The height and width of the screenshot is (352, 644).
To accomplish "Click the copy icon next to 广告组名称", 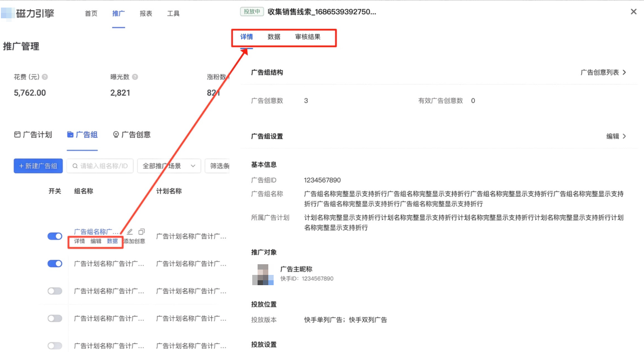I will (x=141, y=232).
